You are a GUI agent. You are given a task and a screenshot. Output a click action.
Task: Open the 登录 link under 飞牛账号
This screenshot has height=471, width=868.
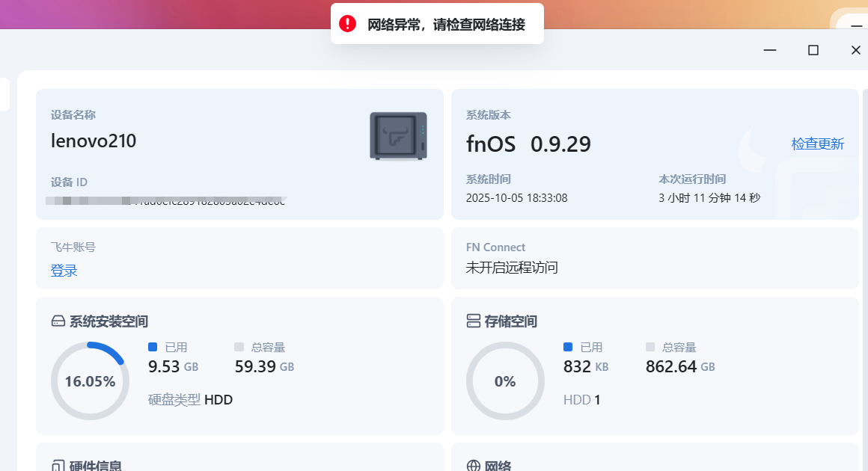click(64, 271)
